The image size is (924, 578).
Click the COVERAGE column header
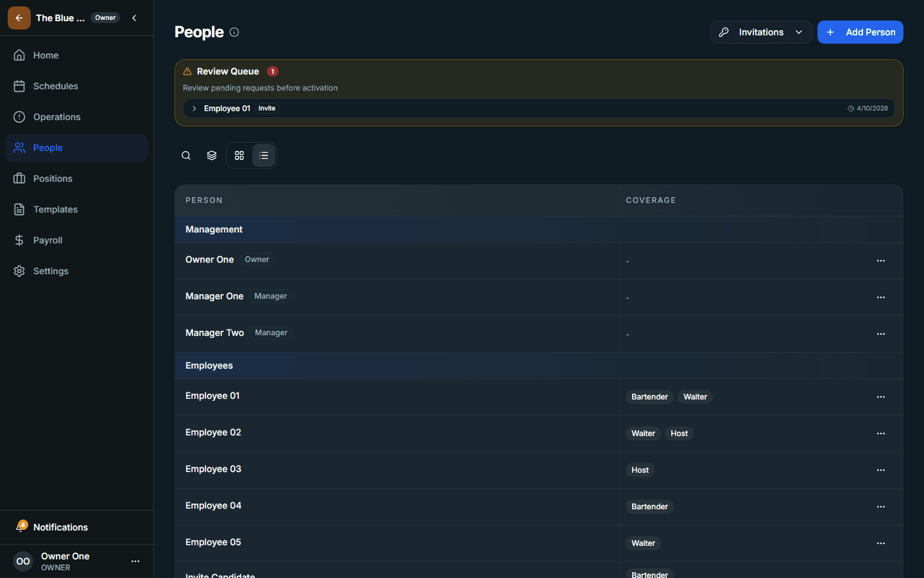pos(651,200)
